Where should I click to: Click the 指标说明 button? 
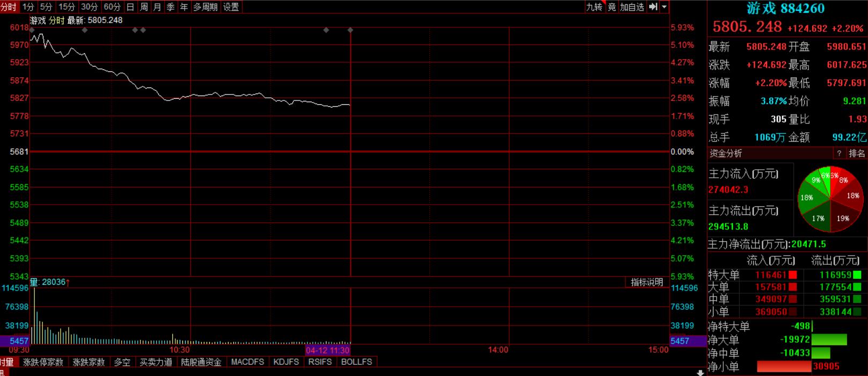tap(647, 283)
